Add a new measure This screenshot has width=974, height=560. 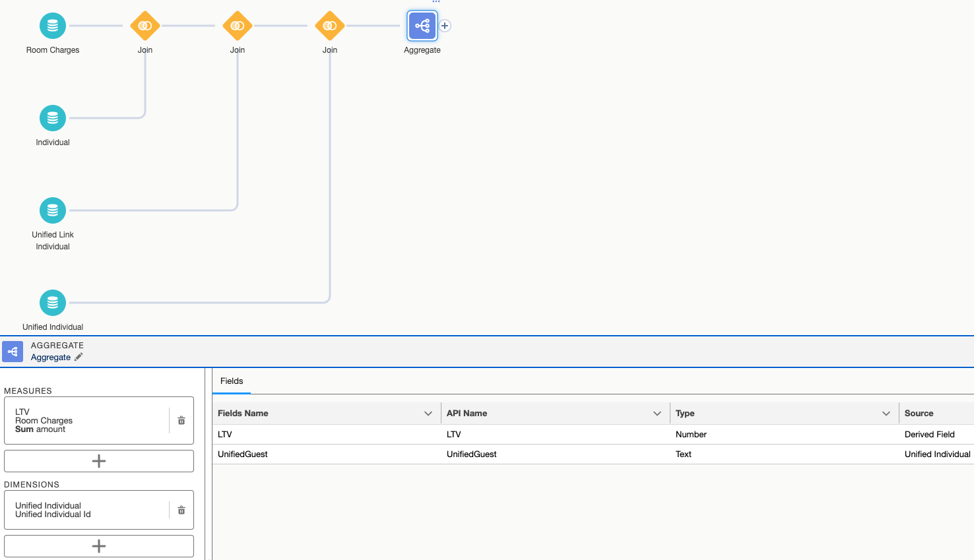99,461
